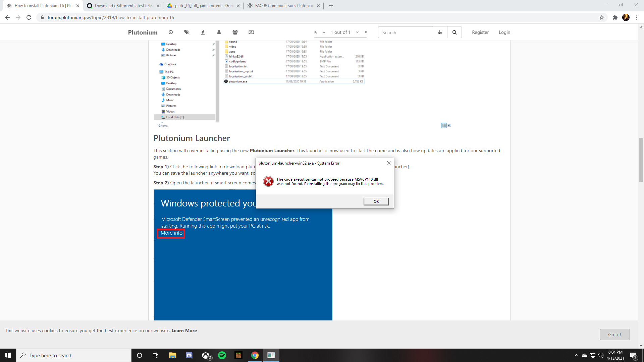Open the '1 out of 1' post navigator
The height and width of the screenshot is (362, 644).
(x=340, y=32)
